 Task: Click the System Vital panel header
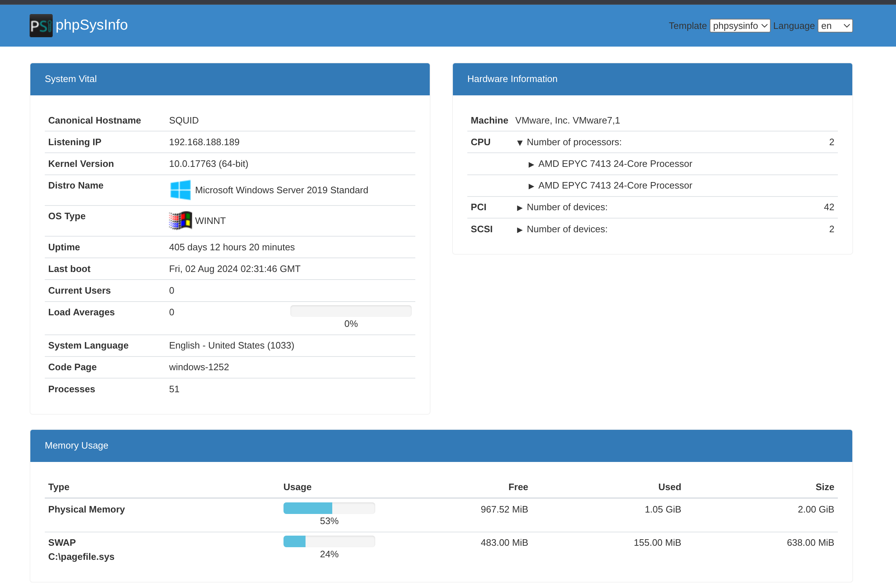[230, 79]
